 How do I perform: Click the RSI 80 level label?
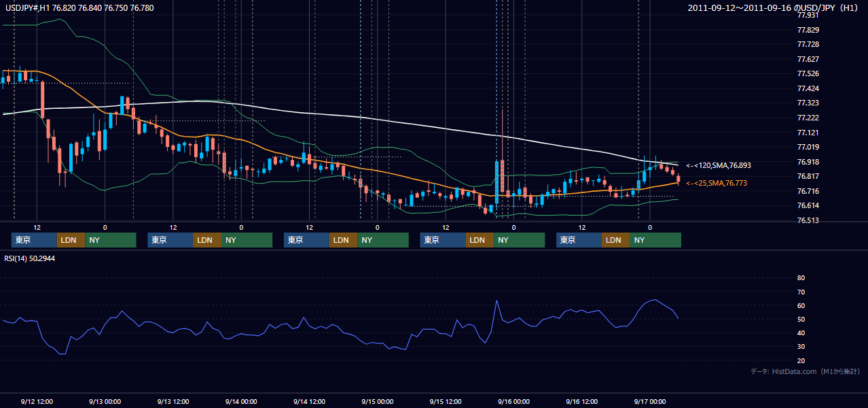(x=801, y=278)
